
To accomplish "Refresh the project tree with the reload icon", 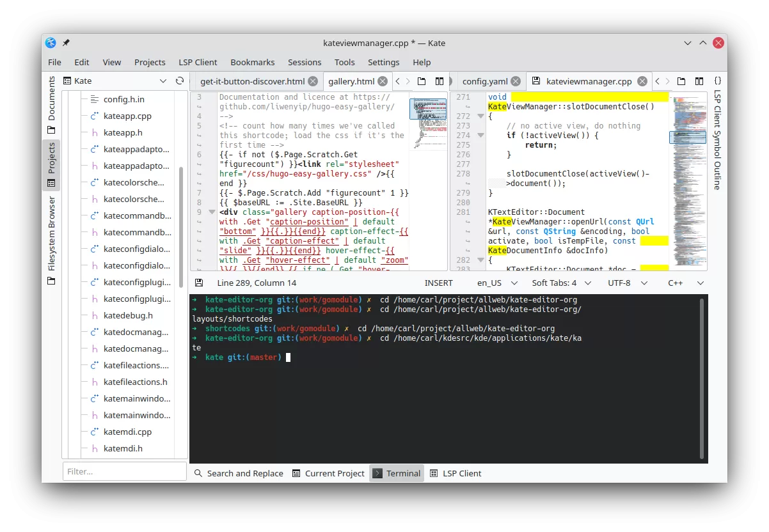I will click(x=180, y=81).
